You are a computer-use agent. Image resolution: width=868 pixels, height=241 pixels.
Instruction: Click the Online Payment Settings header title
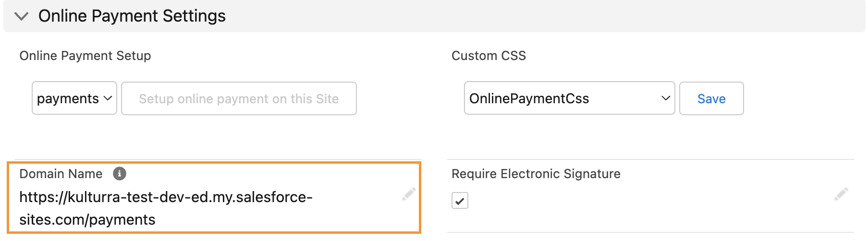(x=132, y=16)
